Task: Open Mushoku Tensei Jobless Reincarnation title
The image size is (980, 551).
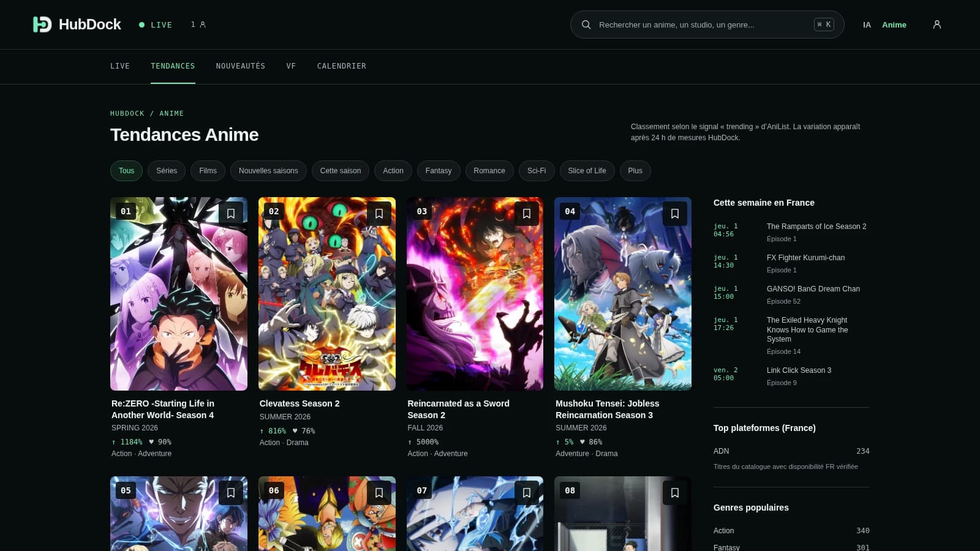Action: [x=607, y=409]
